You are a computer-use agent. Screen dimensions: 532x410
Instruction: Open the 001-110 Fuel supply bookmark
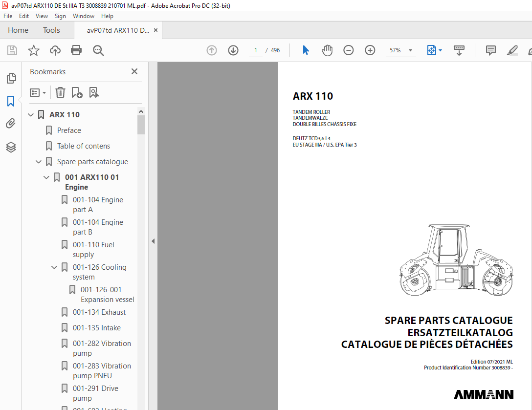(93, 250)
